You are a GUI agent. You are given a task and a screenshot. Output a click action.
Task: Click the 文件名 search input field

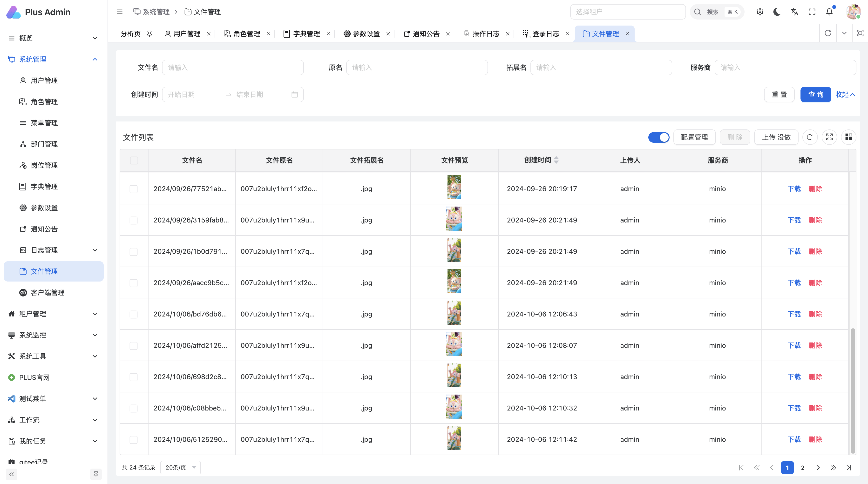tap(232, 68)
